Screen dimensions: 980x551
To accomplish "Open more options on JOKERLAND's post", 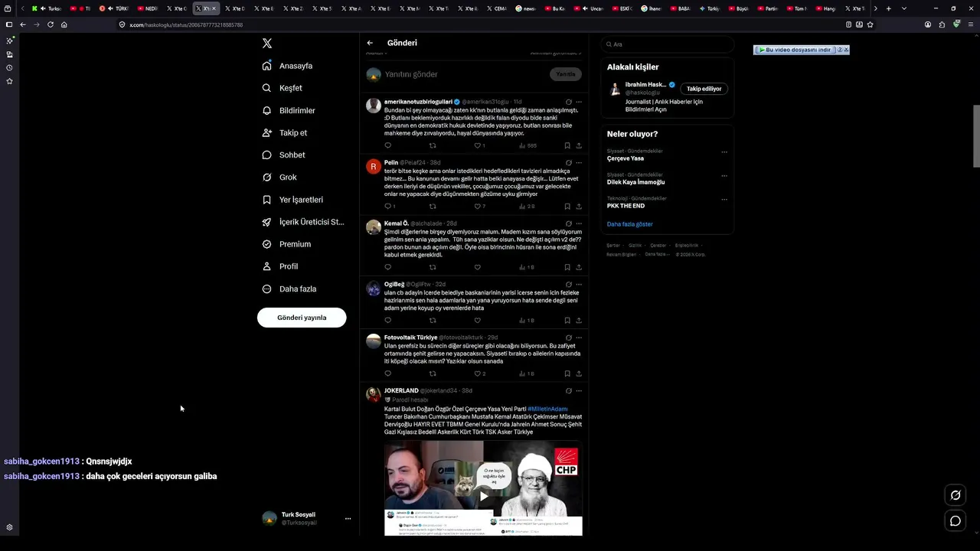I will click(579, 391).
